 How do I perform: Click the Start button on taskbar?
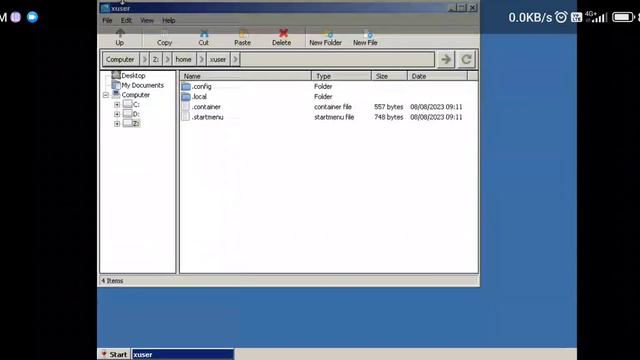click(115, 354)
